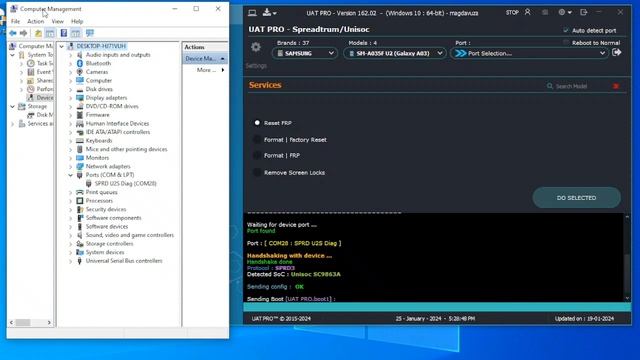The width and height of the screenshot is (640, 360).
Task: Open the Settings gear below UAT PRO title
Action: (x=256, y=47)
